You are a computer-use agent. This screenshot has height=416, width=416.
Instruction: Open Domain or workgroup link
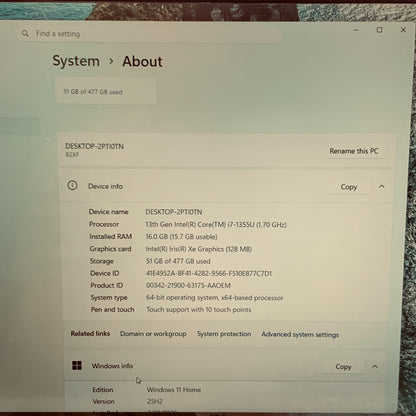pyautogui.click(x=153, y=334)
